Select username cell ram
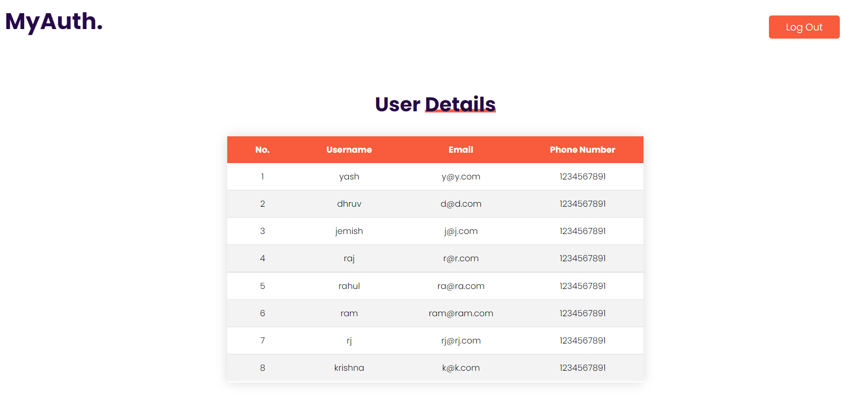This screenshot has width=868, height=403. coord(349,313)
